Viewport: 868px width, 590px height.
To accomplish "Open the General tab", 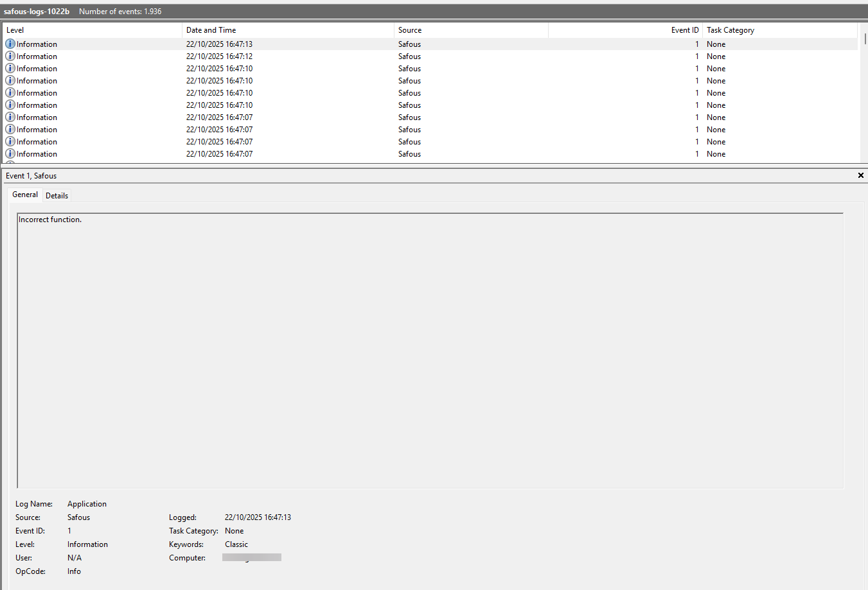I will (25, 195).
